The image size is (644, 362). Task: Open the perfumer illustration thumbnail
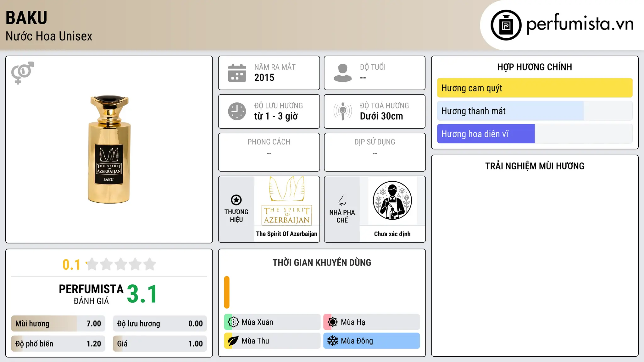392,201
